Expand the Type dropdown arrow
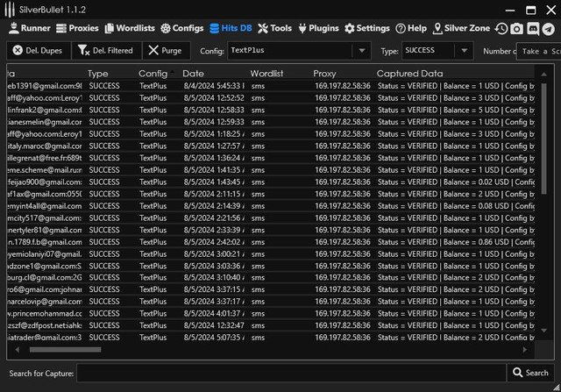The width and height of the screenshot is (561, 392). coord(464,51)
